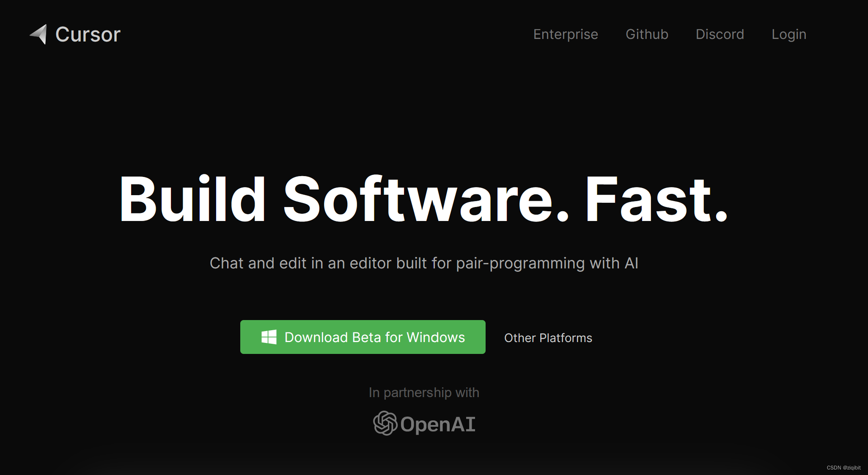Go to the Github link
This screenshot has height=475, width=868.
(647, 34)
